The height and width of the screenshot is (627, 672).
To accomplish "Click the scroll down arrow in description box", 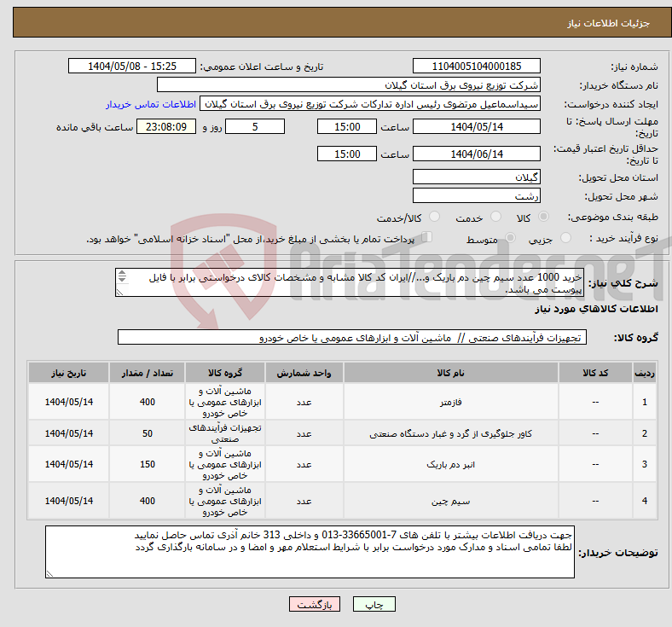I will click(122, 279).
